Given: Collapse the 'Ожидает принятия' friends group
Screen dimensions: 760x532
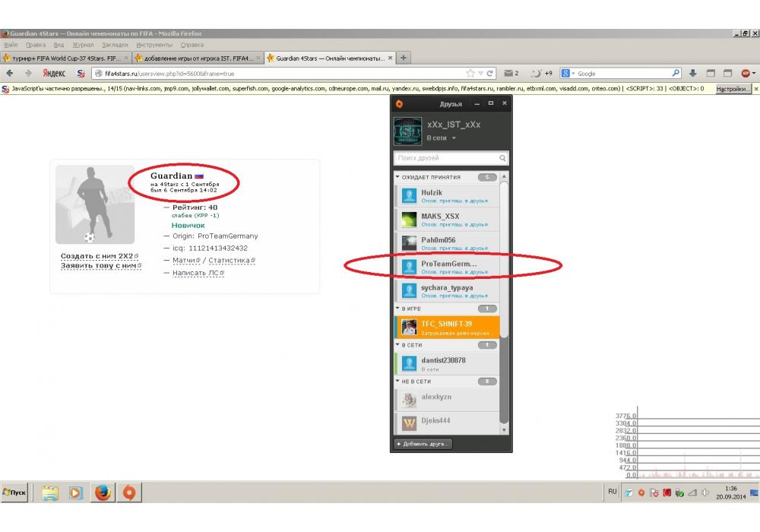Looking at the screenshot, I should pos(397,177).
